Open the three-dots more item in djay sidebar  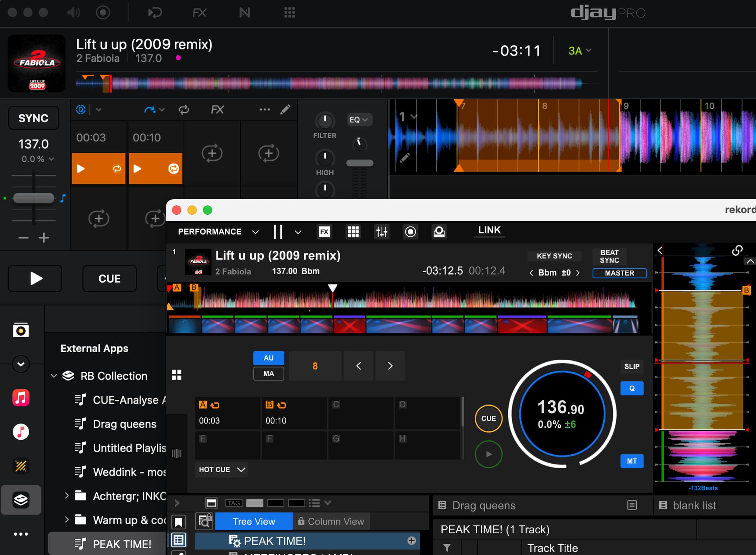[x=21, y=534]
